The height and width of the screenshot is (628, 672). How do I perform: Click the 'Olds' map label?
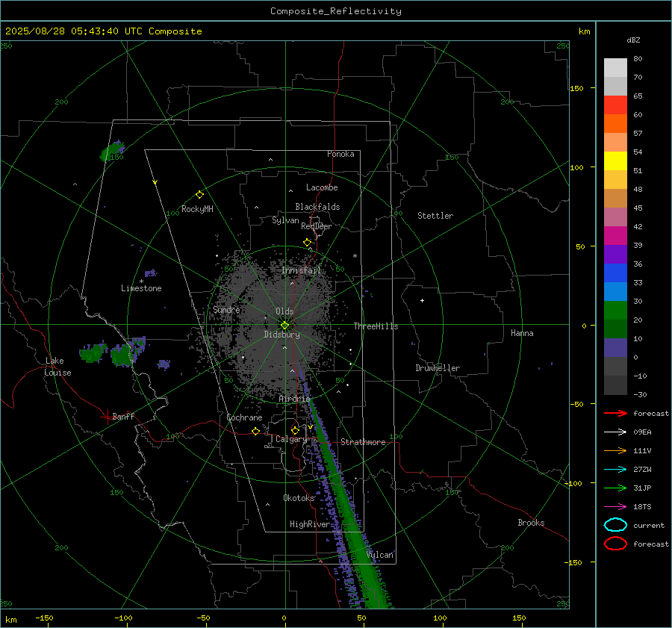pos(284,311)
